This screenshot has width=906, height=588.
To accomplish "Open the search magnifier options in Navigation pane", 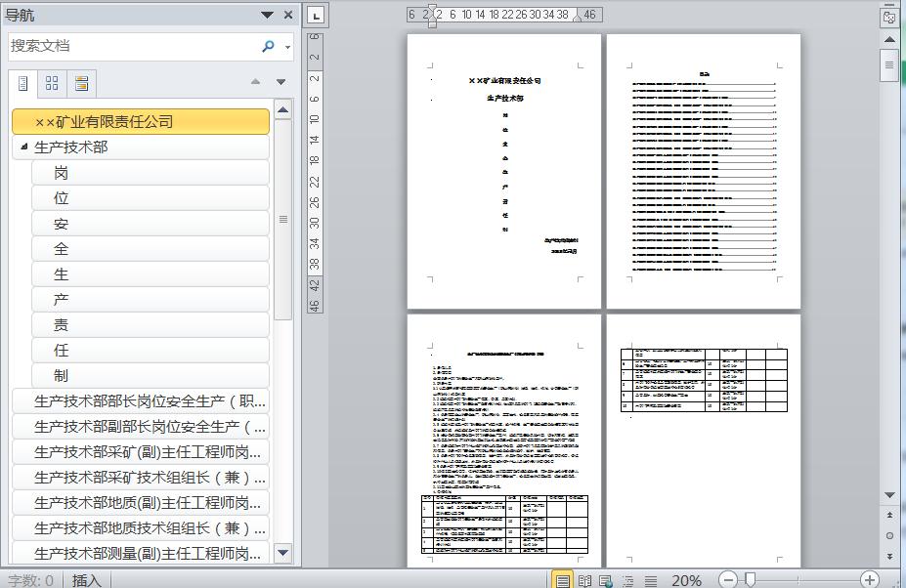I will tap(266, 46).
